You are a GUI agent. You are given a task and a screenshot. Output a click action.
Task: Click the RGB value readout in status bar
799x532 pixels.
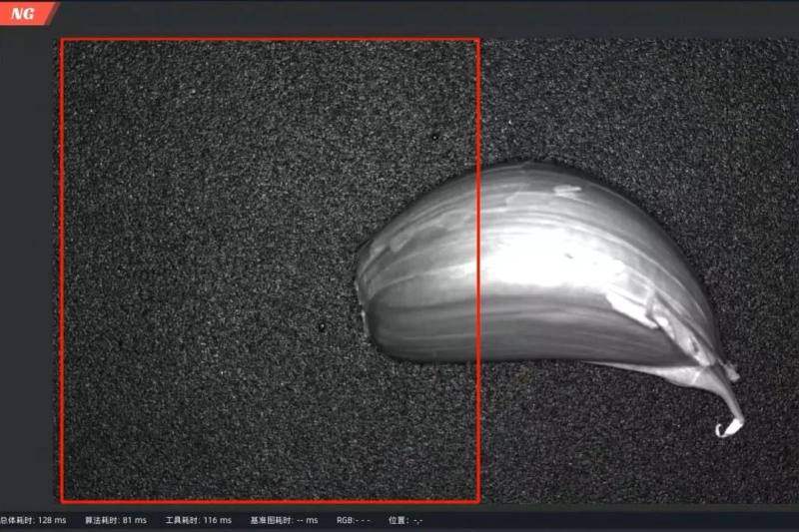[354, 520]
